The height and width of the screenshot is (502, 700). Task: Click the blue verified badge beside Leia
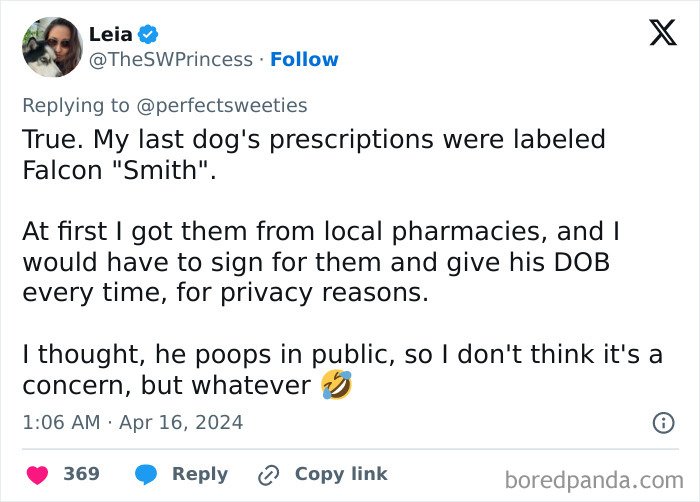149,35
